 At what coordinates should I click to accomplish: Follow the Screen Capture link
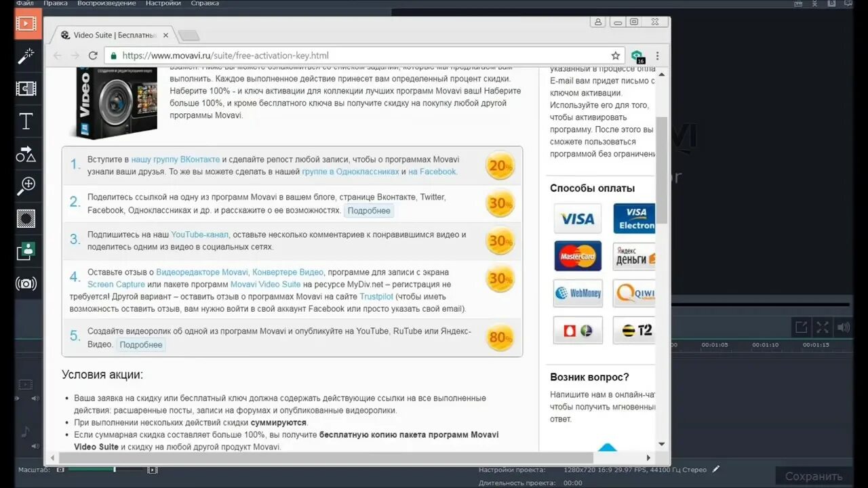[116, 285]
